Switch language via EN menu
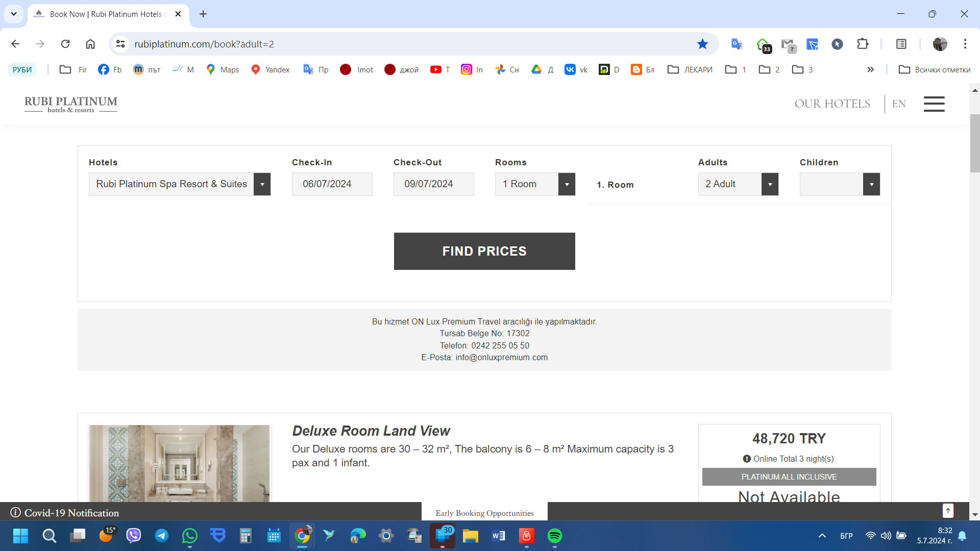Screen dimensions: 980x551 point(899,104)
